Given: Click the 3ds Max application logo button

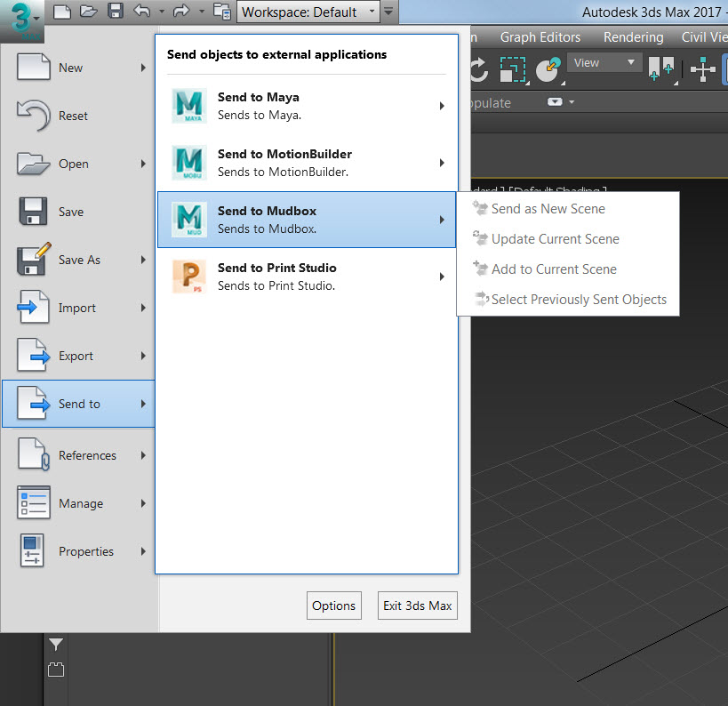Looking at the screenshot, I should click(22, 21).
